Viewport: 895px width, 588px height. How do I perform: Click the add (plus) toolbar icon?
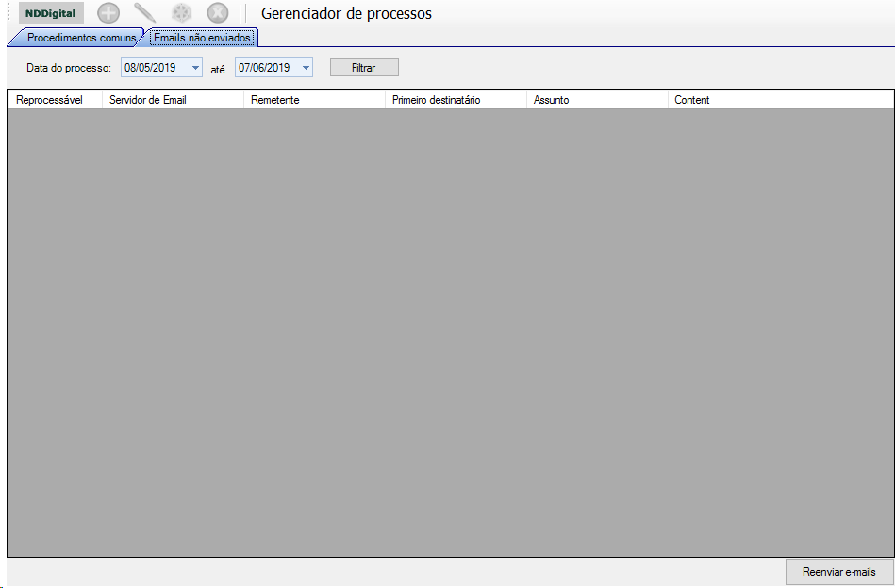pos(108,13)
